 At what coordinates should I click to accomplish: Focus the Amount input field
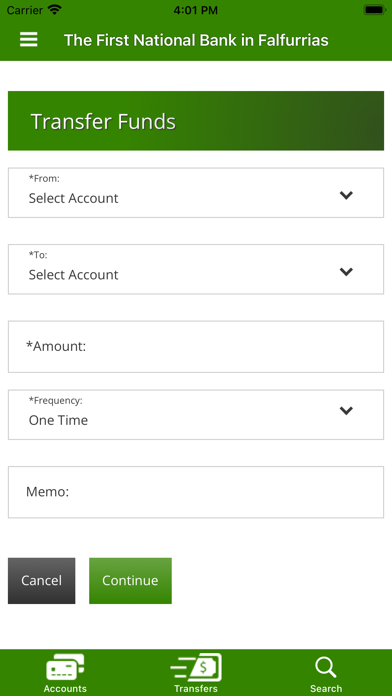196,347
